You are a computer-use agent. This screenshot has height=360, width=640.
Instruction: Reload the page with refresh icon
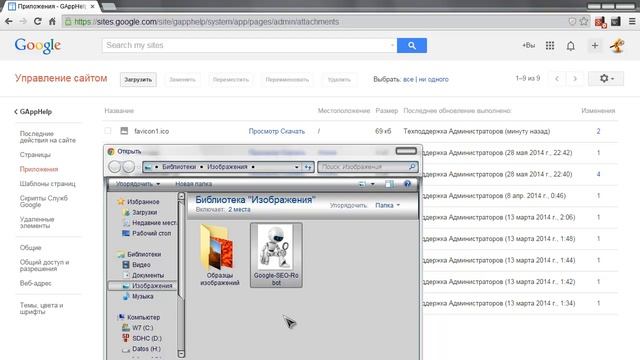[x=38, y=22]
